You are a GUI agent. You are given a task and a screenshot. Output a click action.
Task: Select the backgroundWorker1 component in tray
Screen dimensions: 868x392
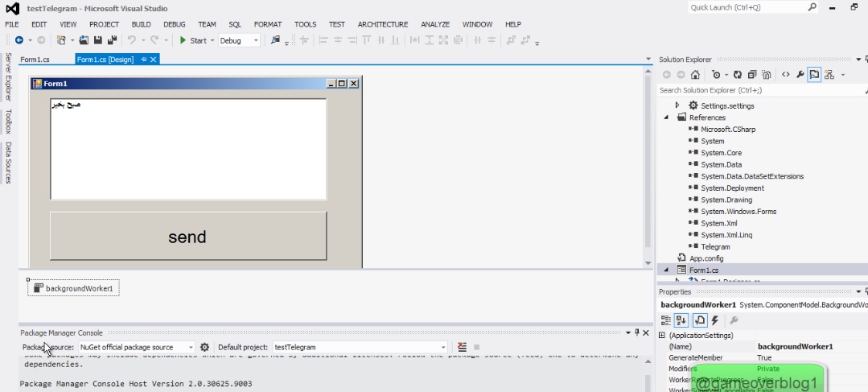(x=74, y=288)
